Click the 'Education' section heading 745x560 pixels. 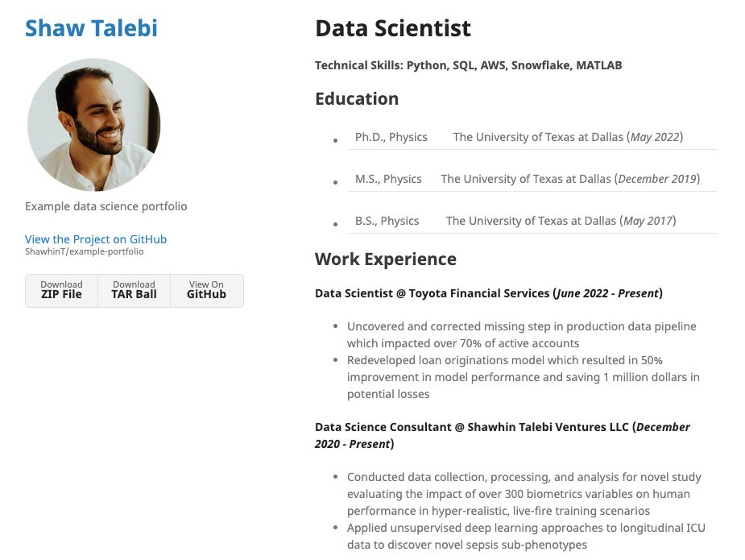tap(357, 98)
